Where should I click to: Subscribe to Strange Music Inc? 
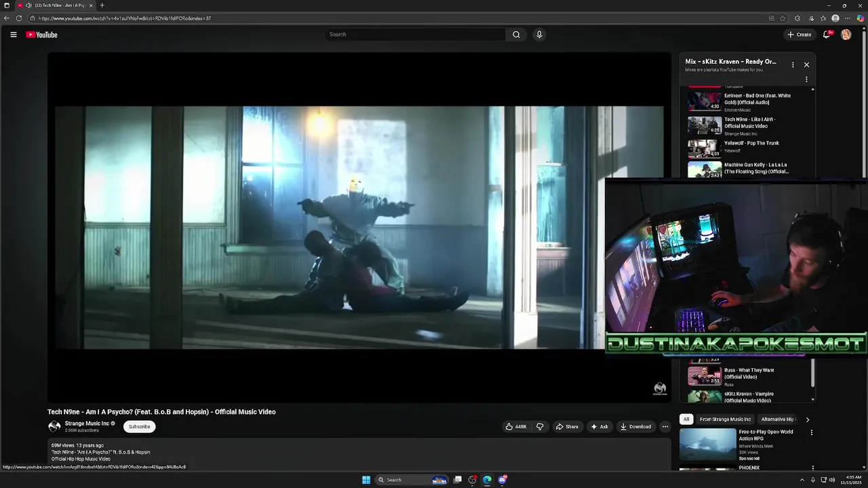tap(139, 426)
